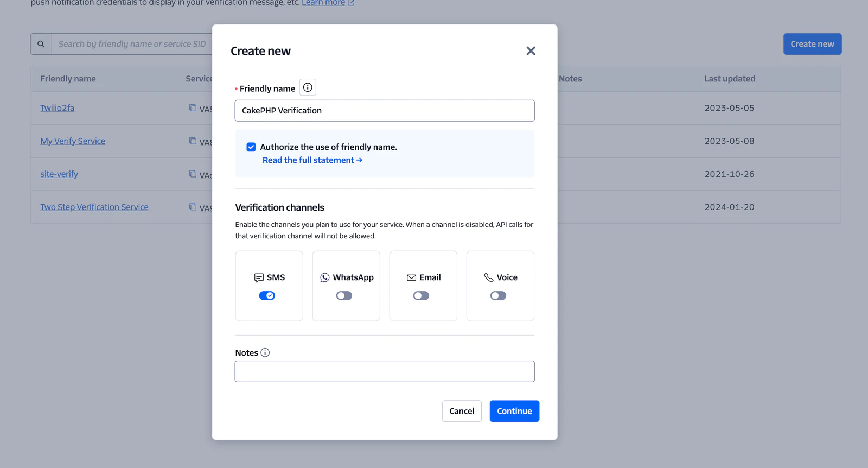The width and height of the screenshot is (868, 468).
Task: Enable the Voice channel toggle
Action: tap(498, 296)
